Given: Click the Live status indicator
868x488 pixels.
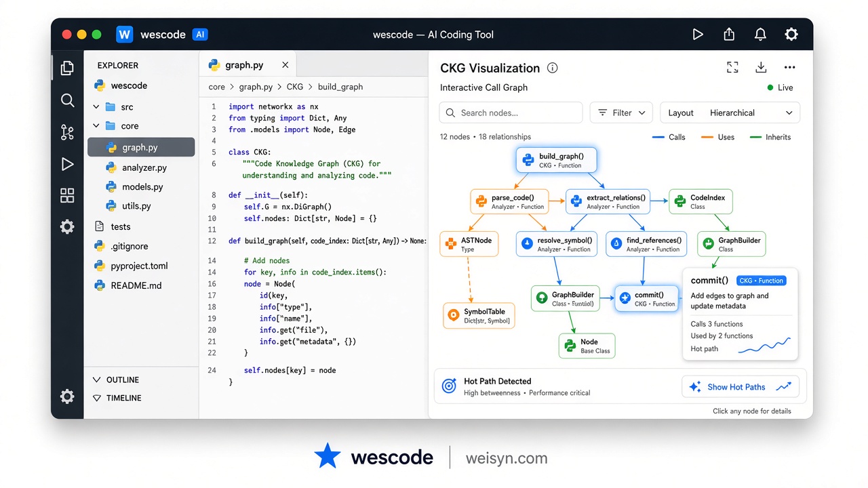Looking at the screenshot, I should coord(780,87).
